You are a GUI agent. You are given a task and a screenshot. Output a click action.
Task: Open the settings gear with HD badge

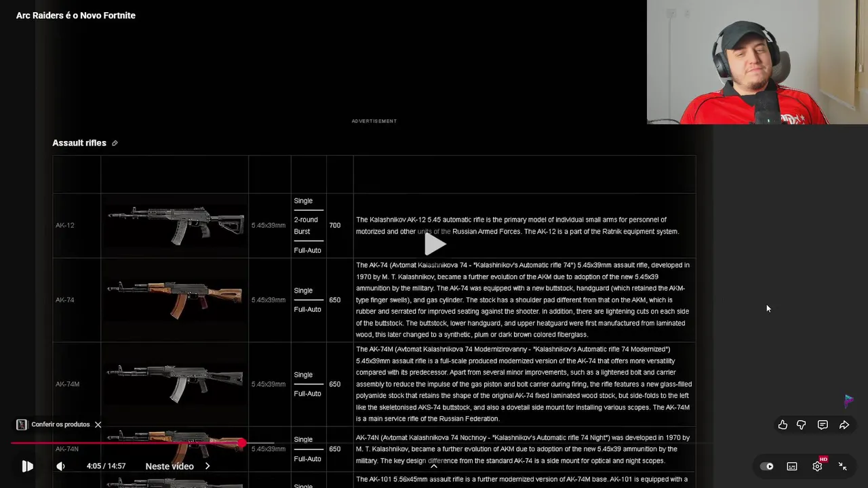pyautogui.click(x=818, y=466)
